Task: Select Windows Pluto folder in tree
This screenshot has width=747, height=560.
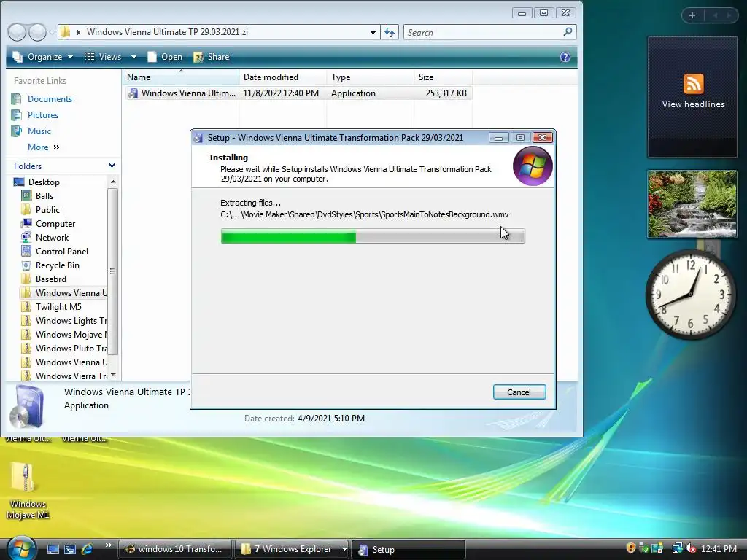Action: (71, 348)
